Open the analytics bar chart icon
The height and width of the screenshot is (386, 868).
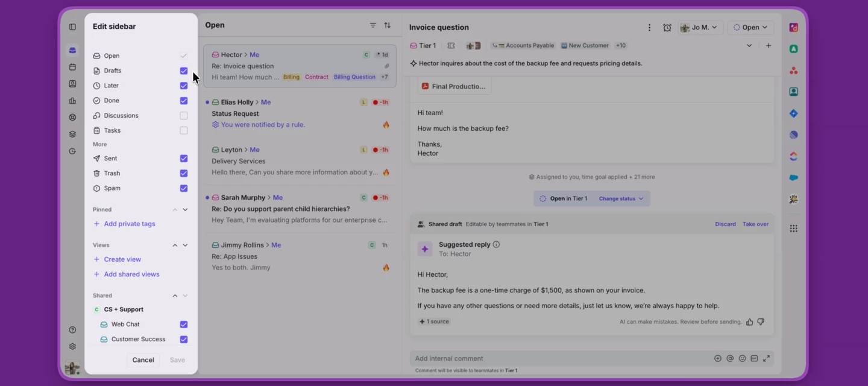72,101
